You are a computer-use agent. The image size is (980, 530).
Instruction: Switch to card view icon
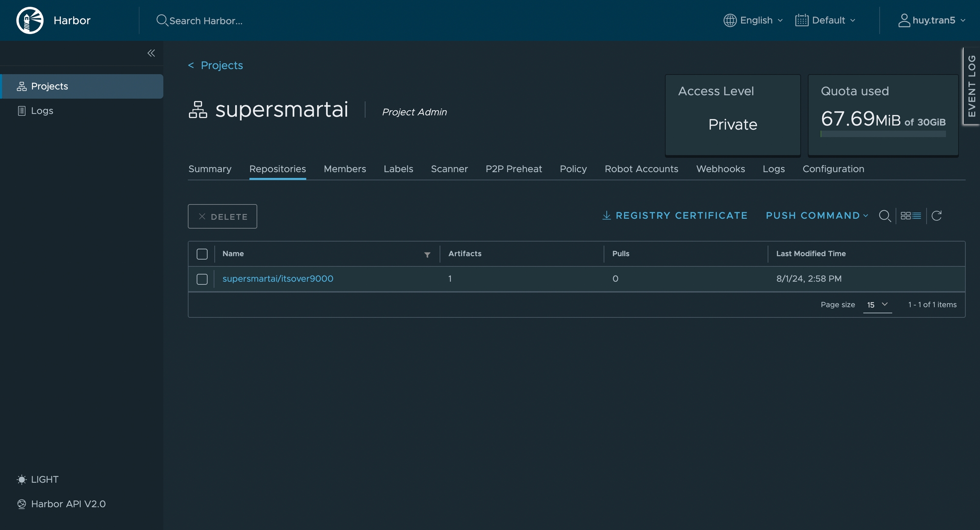[906, 216]
